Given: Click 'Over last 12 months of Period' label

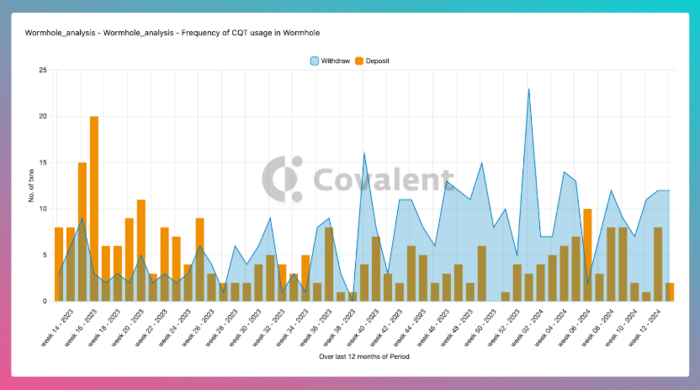Looking at the screenshot, I should [364, 357].
